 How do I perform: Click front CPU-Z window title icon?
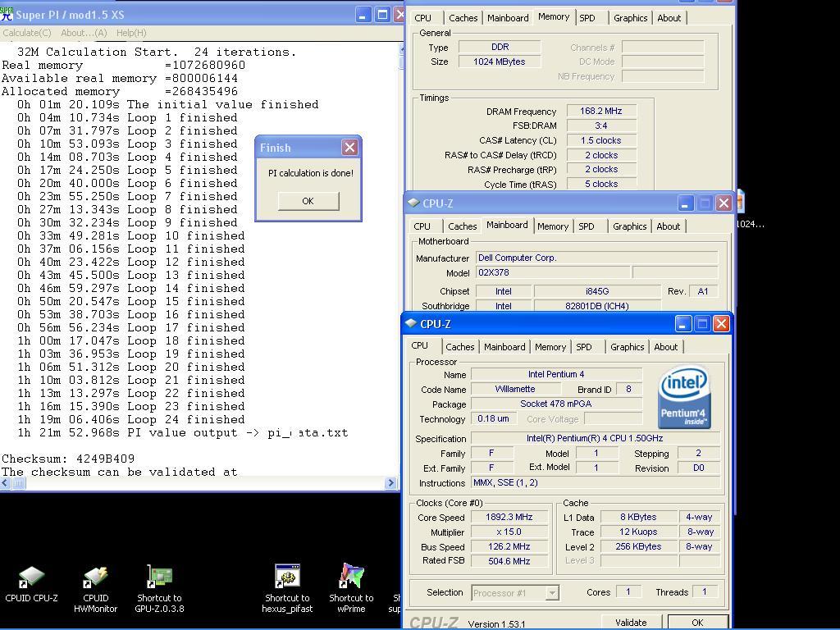click(x=411, y=323)
